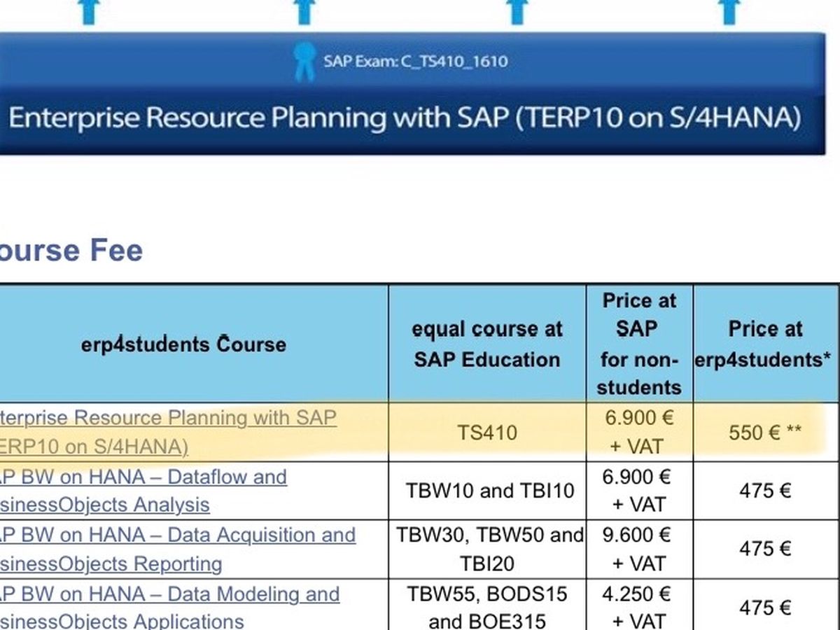Screen dimensions: 840x630
Task: Select the Enterprise Resource Planning TERP10 banner title
Action: point(405,118)
